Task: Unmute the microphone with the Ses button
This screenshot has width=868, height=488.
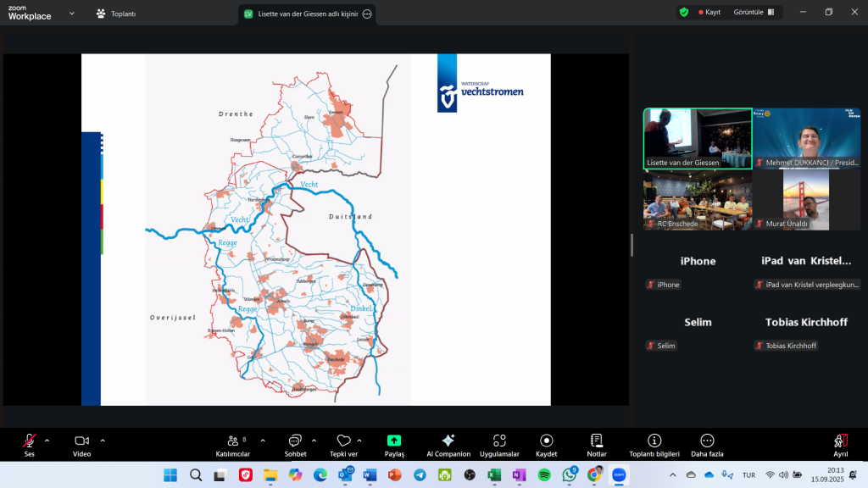Action: point(29,441)
